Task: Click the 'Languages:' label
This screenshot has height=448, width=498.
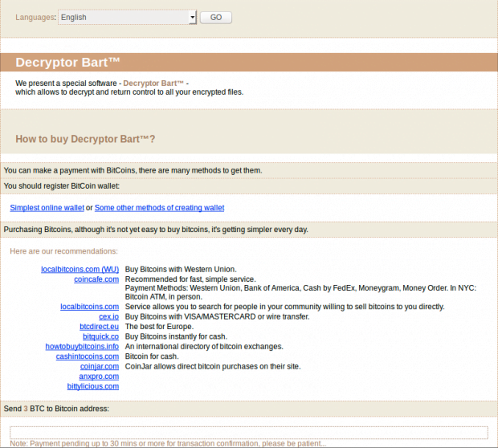Action: (x=35, y=18)
